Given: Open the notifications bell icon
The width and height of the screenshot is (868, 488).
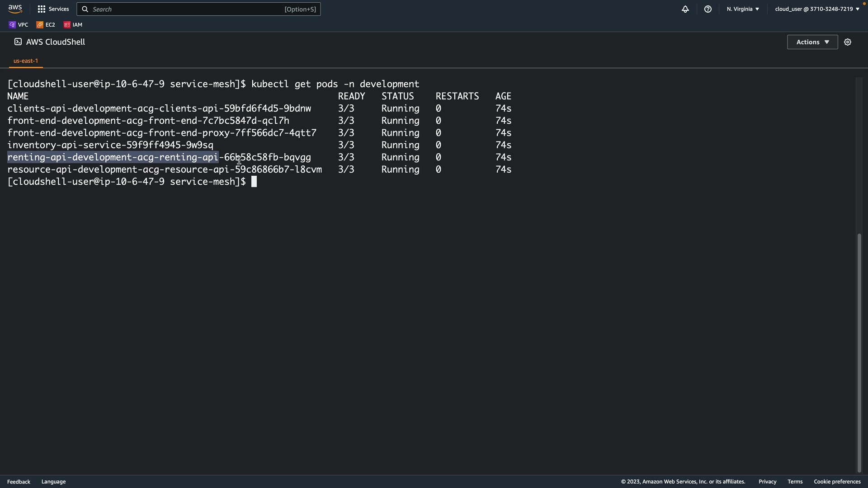Looking at the screenshot, I should pos(685,9).
